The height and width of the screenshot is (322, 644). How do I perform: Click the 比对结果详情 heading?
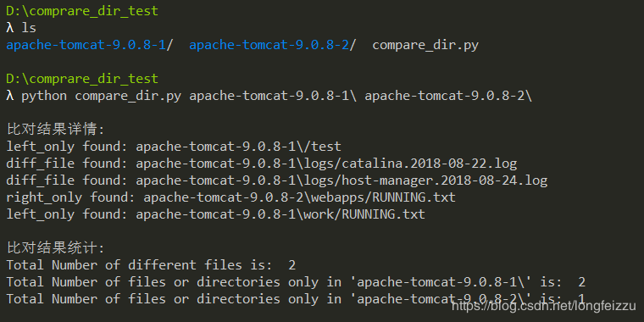tap(56, 130)
